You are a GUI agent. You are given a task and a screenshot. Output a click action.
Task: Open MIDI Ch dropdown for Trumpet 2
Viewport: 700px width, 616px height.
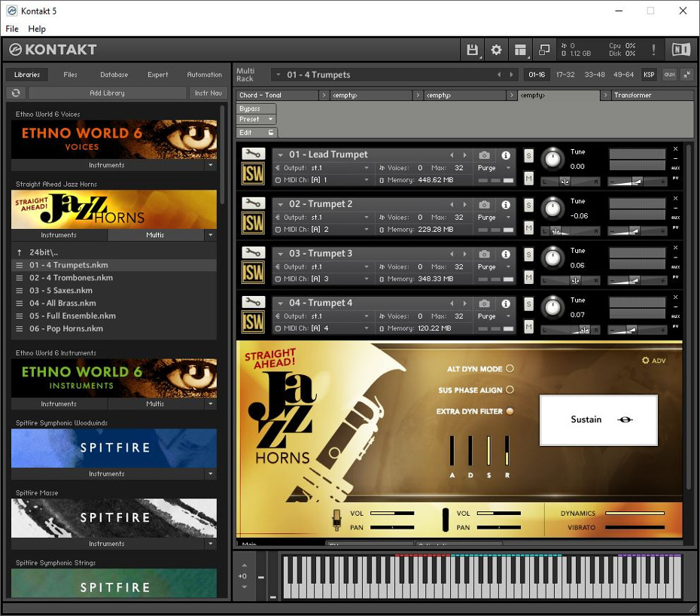(366, 230)
